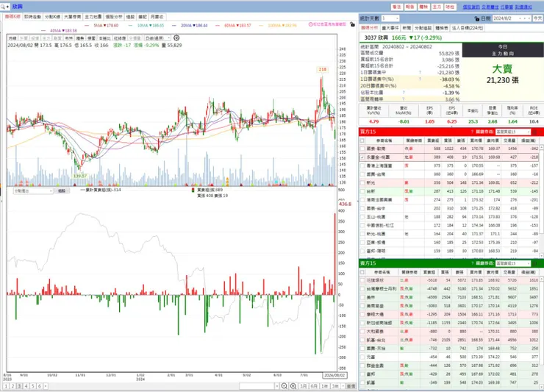The image size is (544, 392).
Task: Expand the arrow after the 3年 range button
Action: 343,386
